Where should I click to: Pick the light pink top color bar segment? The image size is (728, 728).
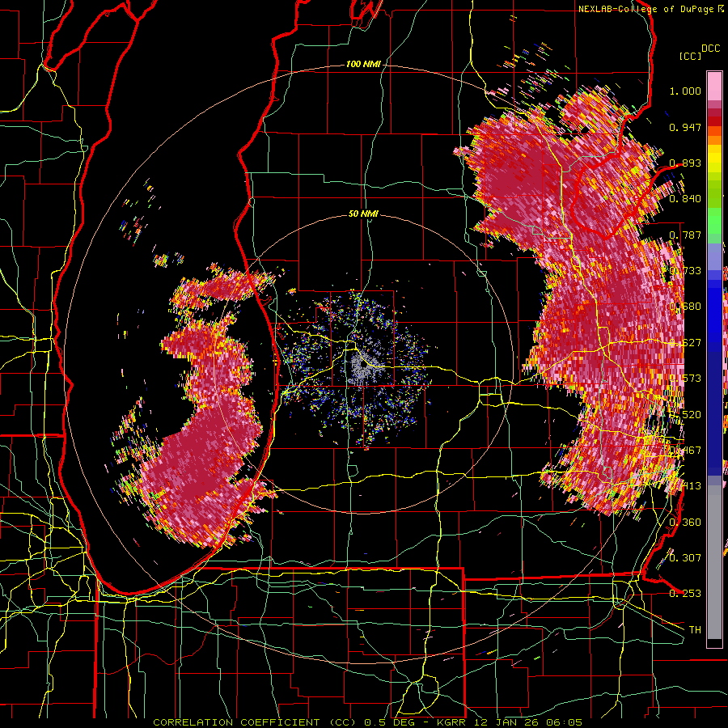(x=714, y=86)
